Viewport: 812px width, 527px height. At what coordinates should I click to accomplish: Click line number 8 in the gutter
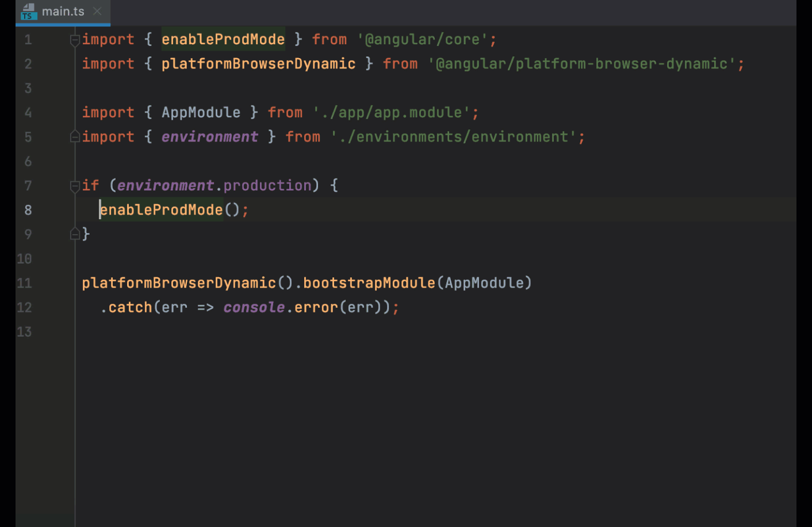point(28,209)
